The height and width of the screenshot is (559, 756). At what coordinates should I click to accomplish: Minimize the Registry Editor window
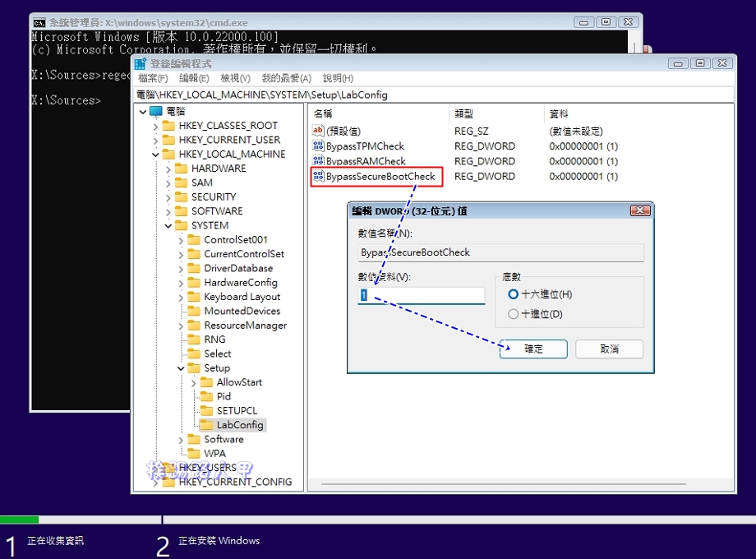(678, 63)
